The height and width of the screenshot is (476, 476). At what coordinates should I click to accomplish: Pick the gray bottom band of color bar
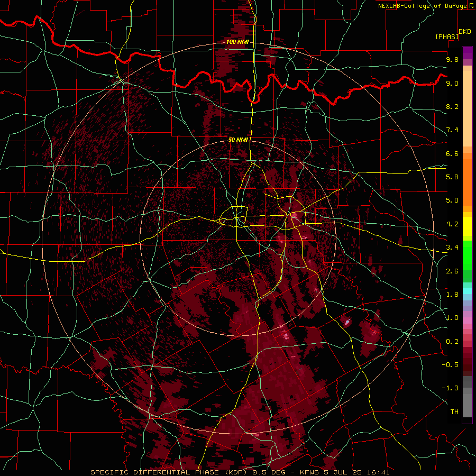point(467,405)
